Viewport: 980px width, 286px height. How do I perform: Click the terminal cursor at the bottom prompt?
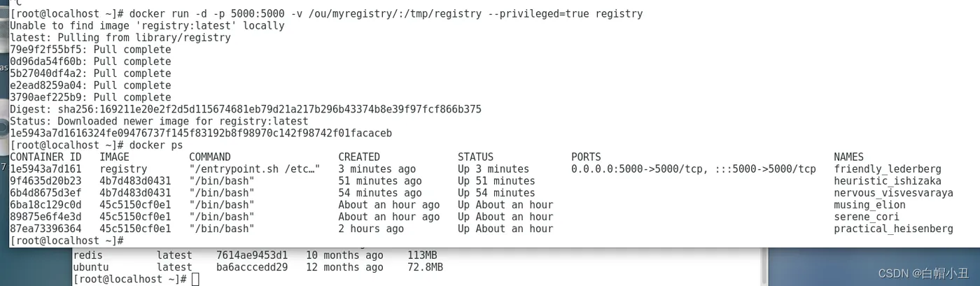click(x=195, y=279)
